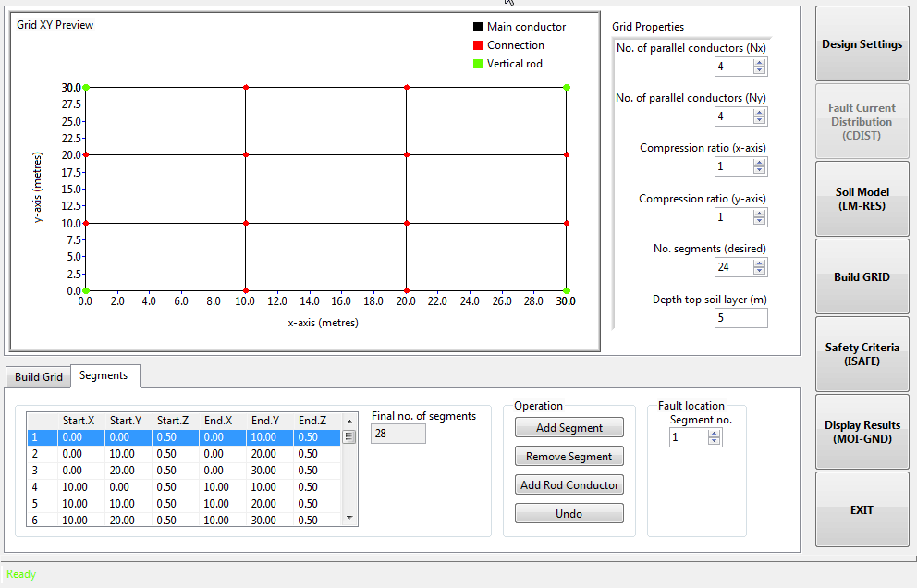Open Design Settings

tap(862, 44)
